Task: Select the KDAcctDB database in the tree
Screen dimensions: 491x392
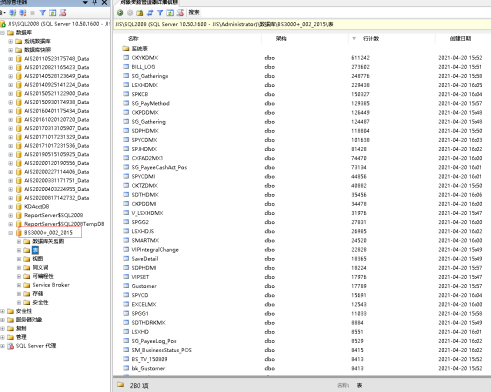Action: tap(36, 207)
